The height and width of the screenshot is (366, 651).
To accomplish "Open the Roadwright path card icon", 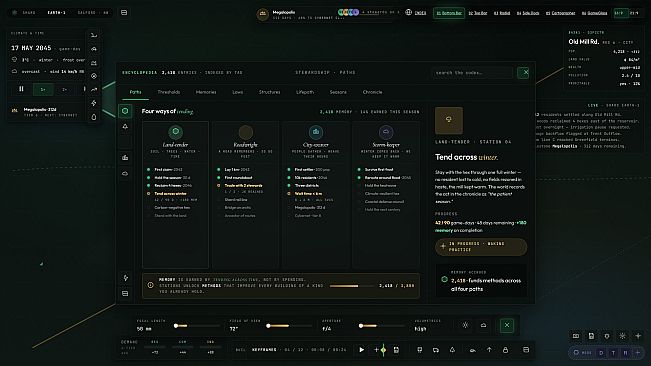I will 245,132.
